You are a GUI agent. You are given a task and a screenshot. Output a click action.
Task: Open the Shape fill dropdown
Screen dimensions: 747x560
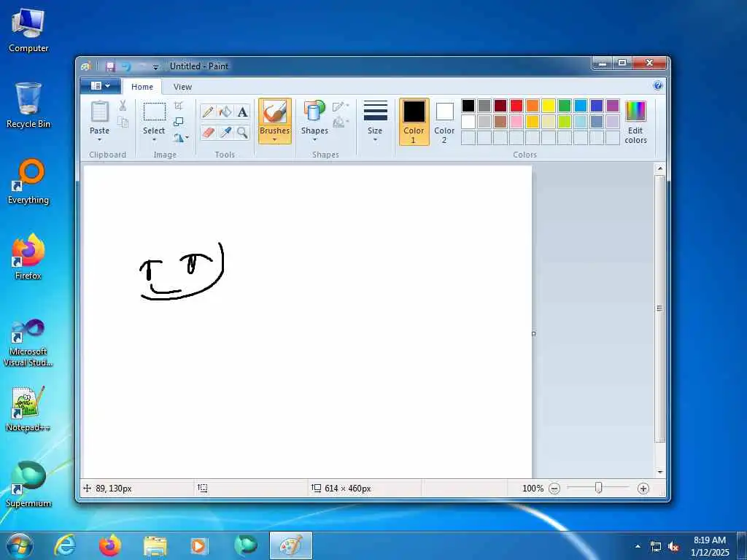pyautogui.click(x=341, y=122)
